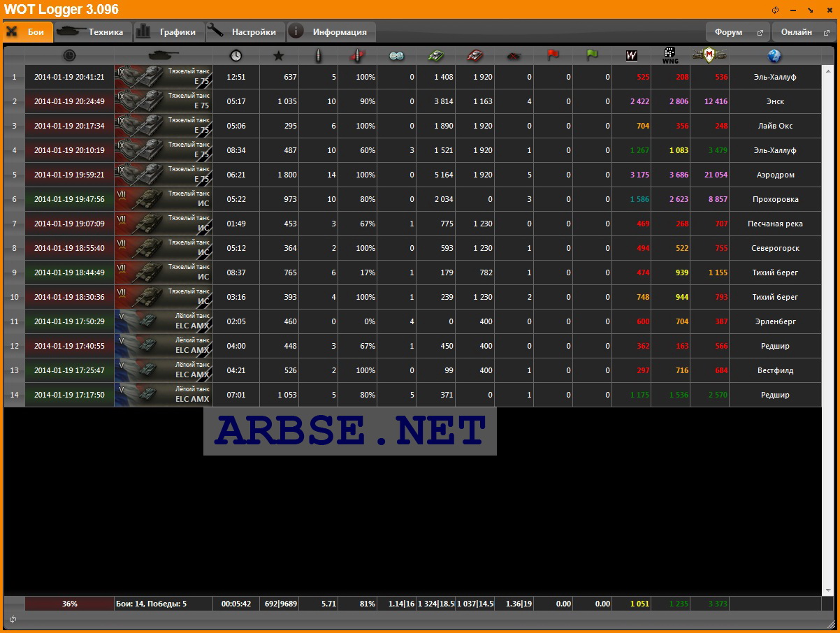Image resolution: width=840 pixels, height=633 pixels.
Task: Open the Форум link
Action: pyautogui.click(x=737, y=32)
